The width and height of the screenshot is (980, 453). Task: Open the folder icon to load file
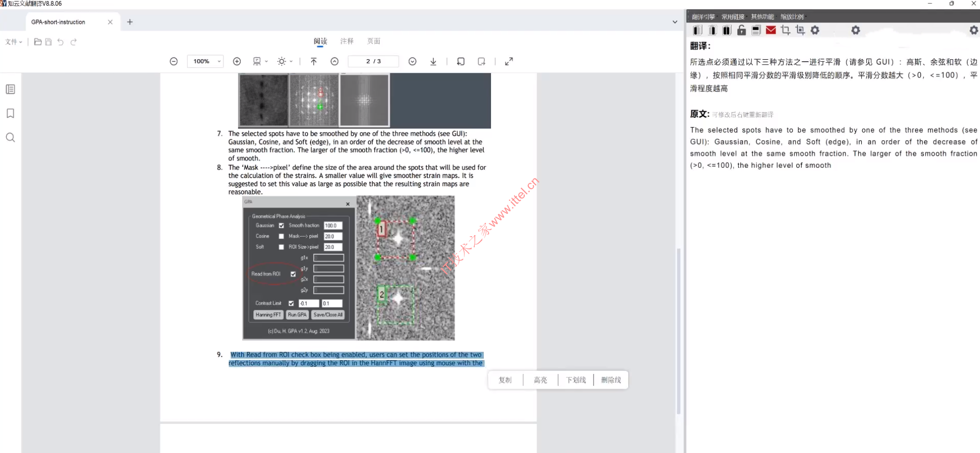[38, 42]
